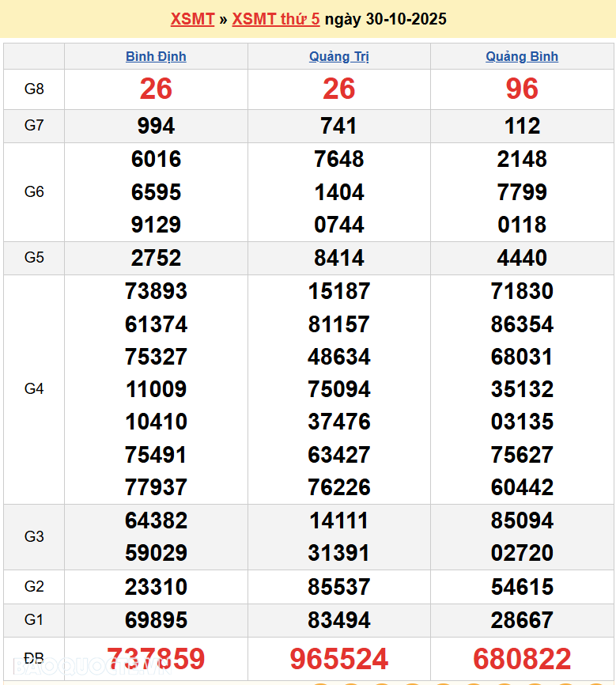Click Quảng Bình G8 result 96

coord(522,89)
